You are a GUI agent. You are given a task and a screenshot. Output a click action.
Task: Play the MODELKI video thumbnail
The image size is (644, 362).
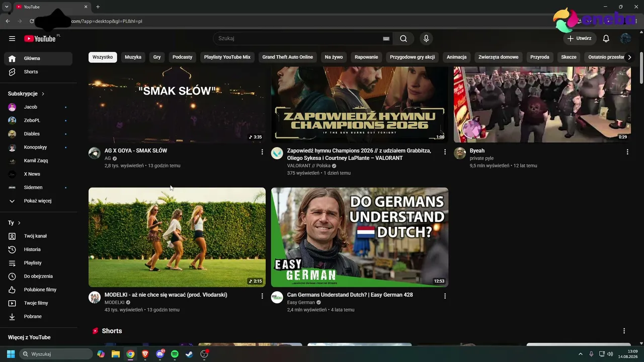click(177, 237)
